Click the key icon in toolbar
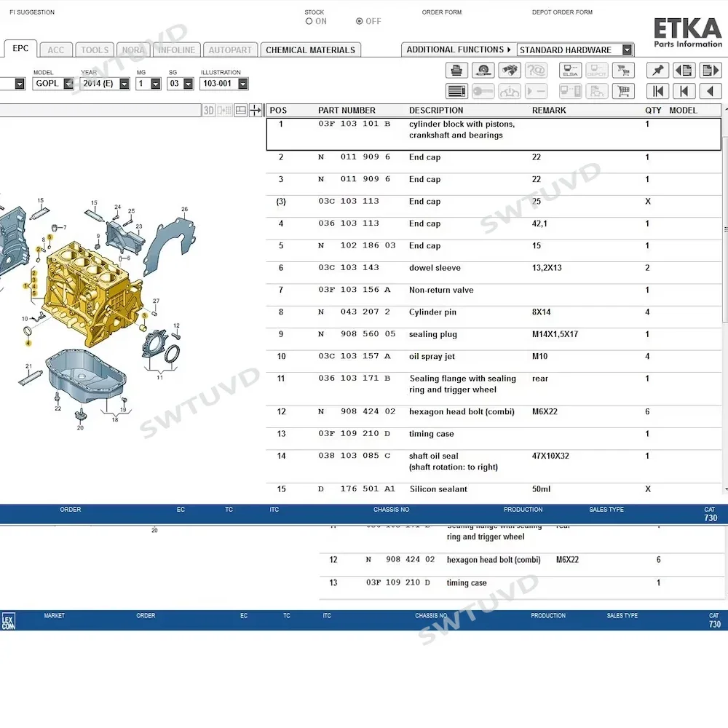The image size is (728, 728). [x=483, y=91]
